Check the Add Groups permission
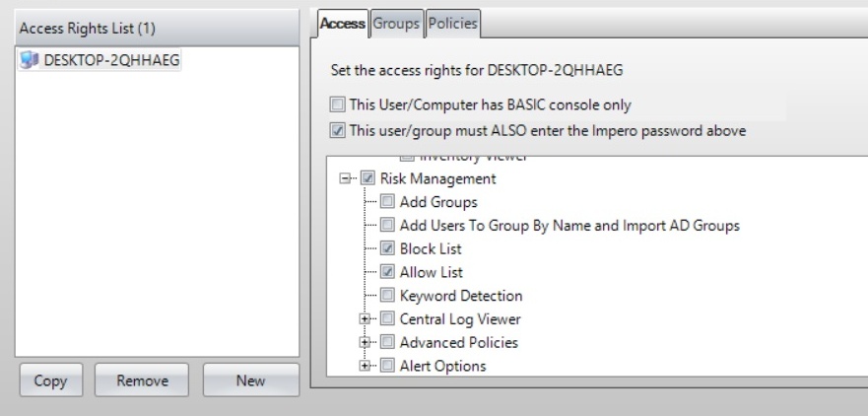Viewport: 868px width, 416px height. coord(387,202)
